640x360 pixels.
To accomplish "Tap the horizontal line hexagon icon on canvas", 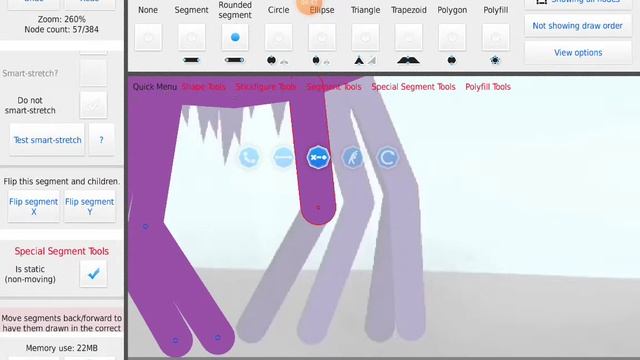I will click(x=283, y=158).
